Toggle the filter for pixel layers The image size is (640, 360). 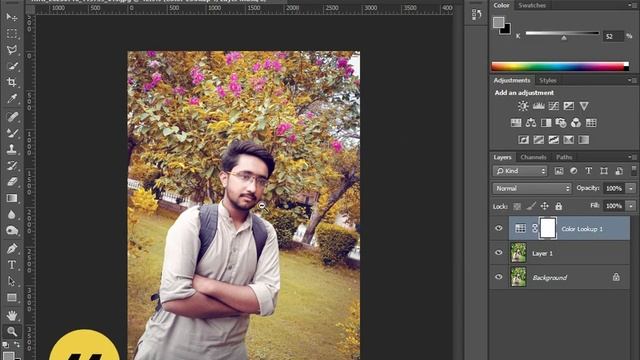pos(559,171)
